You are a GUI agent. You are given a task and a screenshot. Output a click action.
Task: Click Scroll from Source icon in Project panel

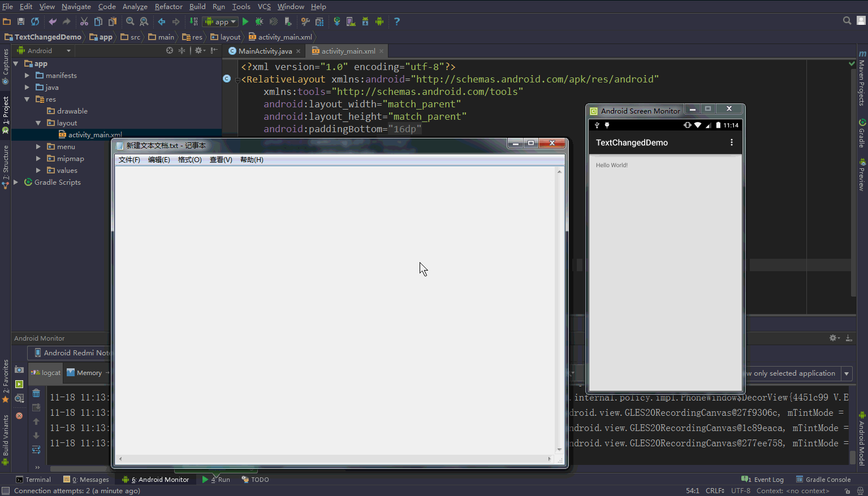click(169, 50)
